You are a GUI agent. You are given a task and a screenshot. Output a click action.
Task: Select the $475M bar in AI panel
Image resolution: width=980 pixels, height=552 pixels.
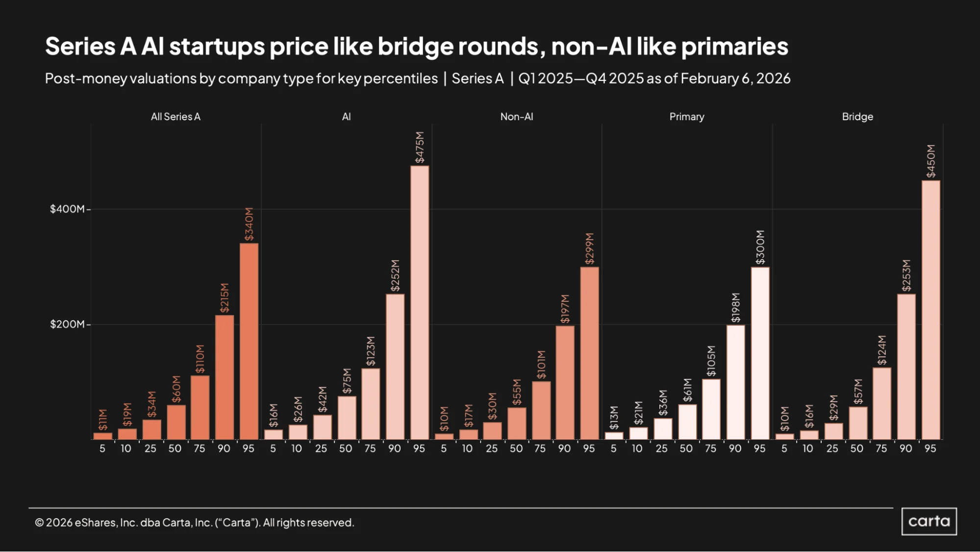click(419, 302)
